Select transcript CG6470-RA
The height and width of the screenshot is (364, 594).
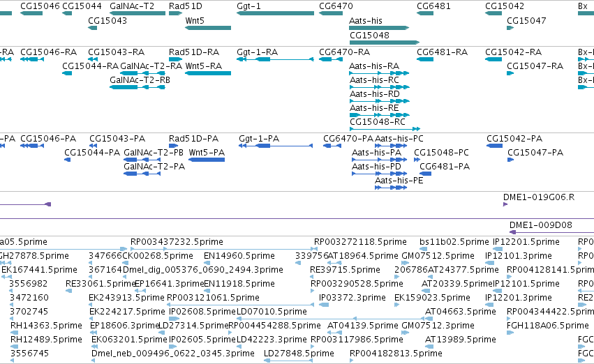click(x=344, y=52)
